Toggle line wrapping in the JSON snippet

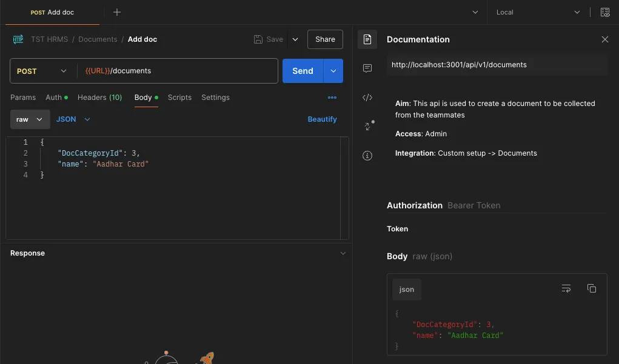coord(566,288)
